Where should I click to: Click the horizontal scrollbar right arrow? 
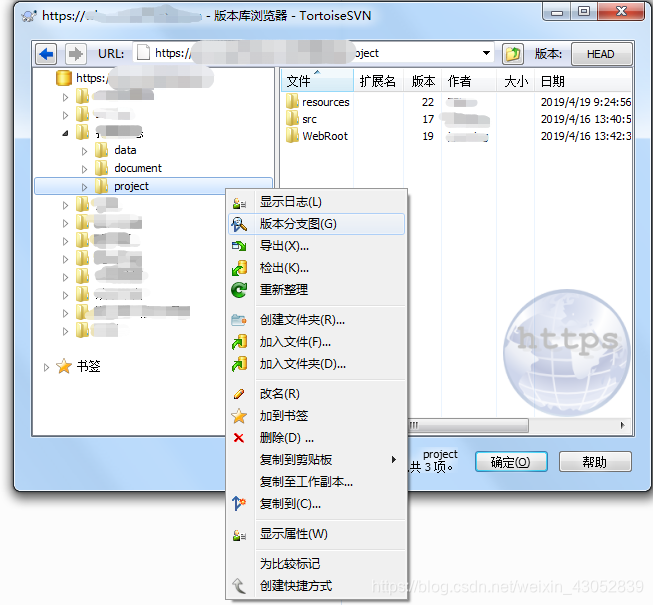pyautogui.click(x=623, y=426)
